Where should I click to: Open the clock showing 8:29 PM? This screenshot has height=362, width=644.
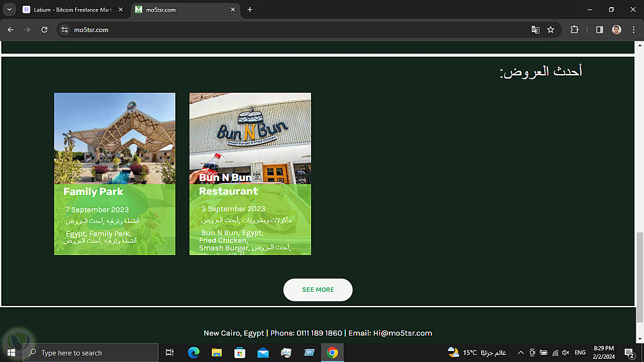[604, 352]
